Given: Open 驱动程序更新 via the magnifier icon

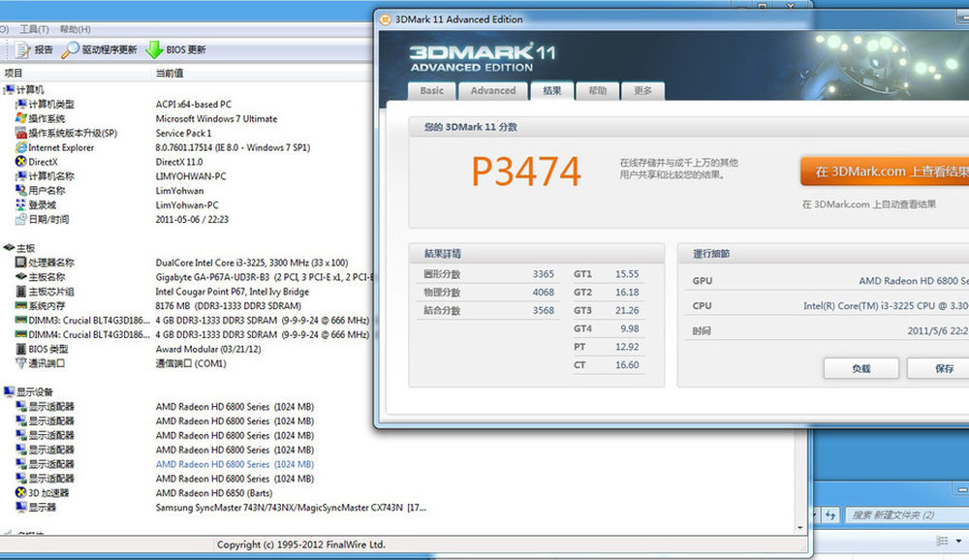Looking at the screenshot, I should (x=71, y=49).
